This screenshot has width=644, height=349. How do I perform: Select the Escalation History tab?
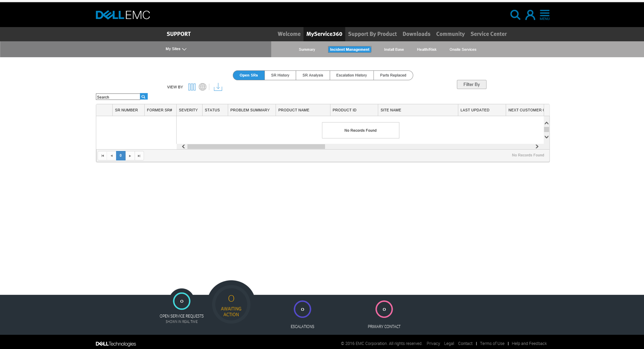(351, 75)
